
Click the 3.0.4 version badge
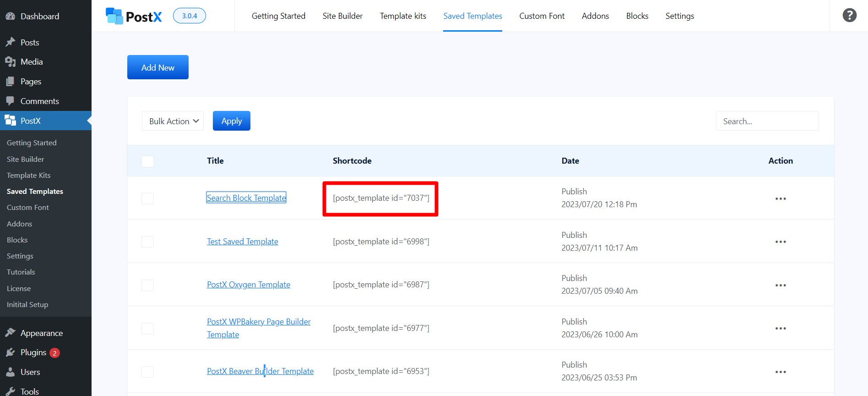pyautogui.click(x=190, y=16)
